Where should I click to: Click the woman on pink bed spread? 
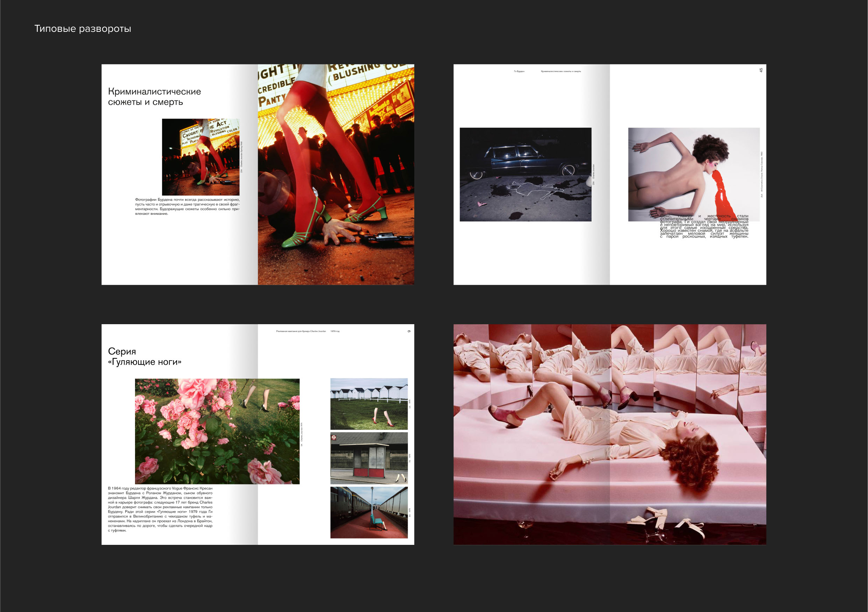[x=609, y=434]
